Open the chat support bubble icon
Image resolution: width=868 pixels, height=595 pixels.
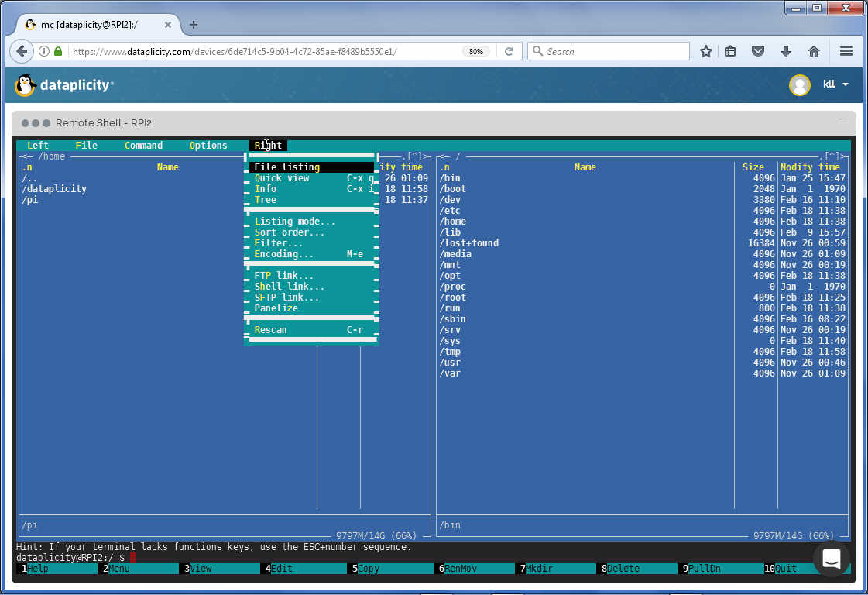pyautogui.click(x=831, y=559)
